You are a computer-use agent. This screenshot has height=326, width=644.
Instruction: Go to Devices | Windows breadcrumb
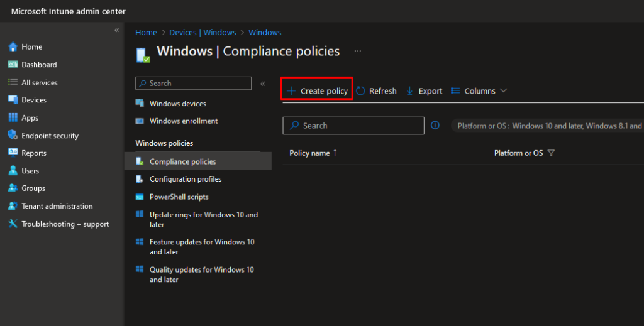pyautogui.click(x=203, y=33)
